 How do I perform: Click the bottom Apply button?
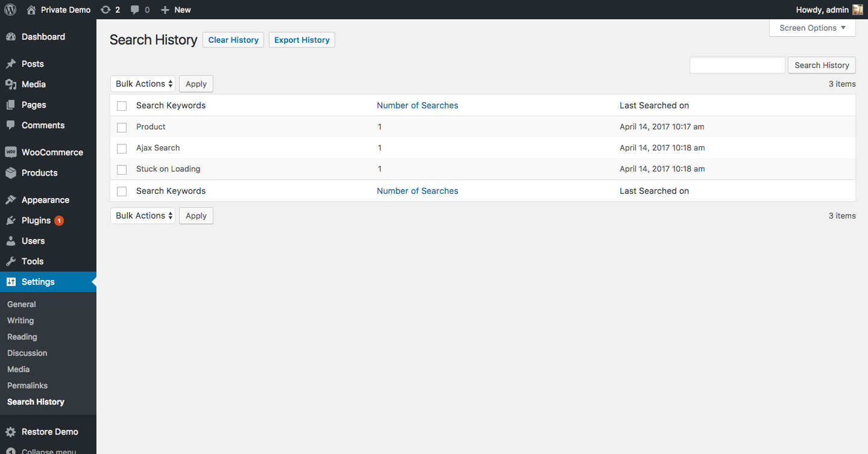[x=196, y=216]
